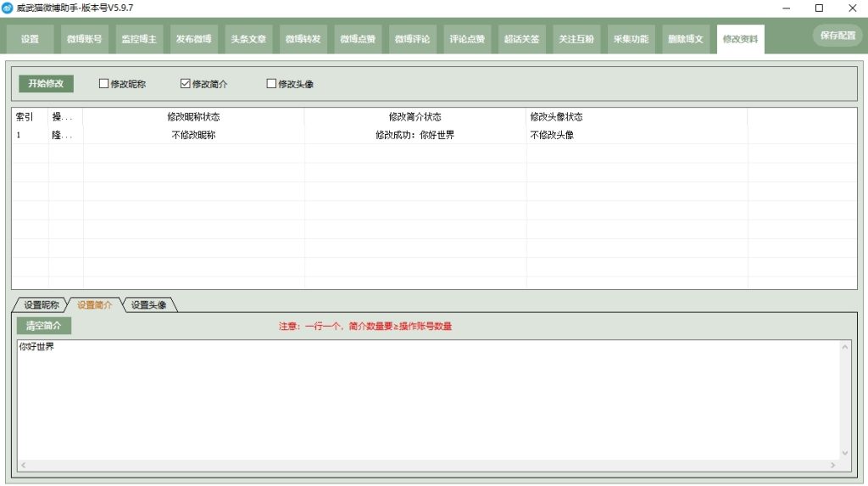Go to the 监控博主 tab

139,39
